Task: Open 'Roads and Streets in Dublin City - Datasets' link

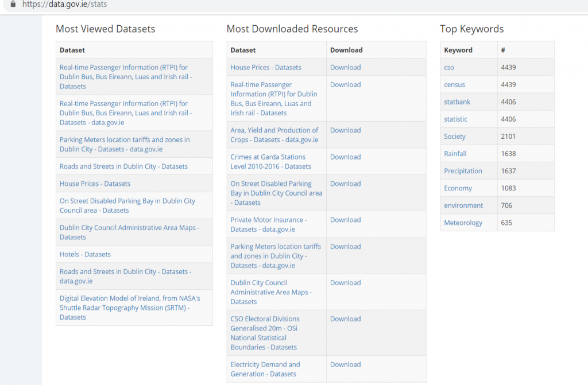Action: (124, 166)
